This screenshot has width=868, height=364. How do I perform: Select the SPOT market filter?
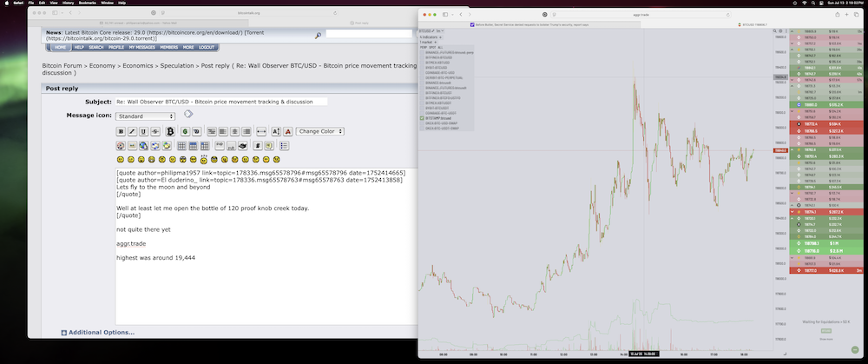click(x=432, y=47)
